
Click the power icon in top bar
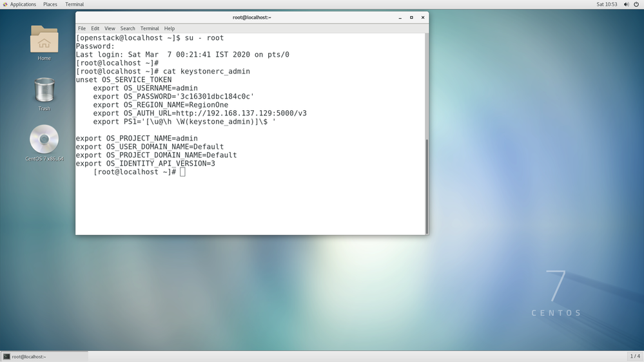[636, 5]
